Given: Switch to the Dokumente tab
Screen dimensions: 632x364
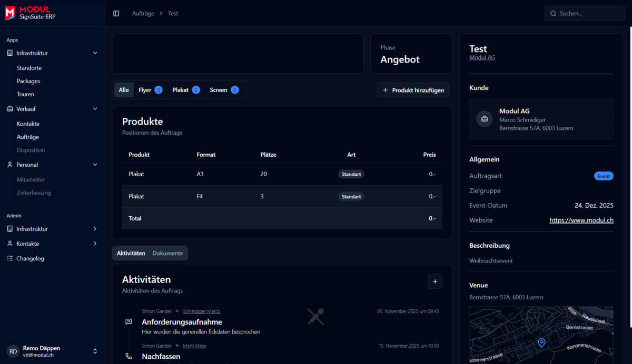Looking at the screenshot, I should [x=167, y=253].
